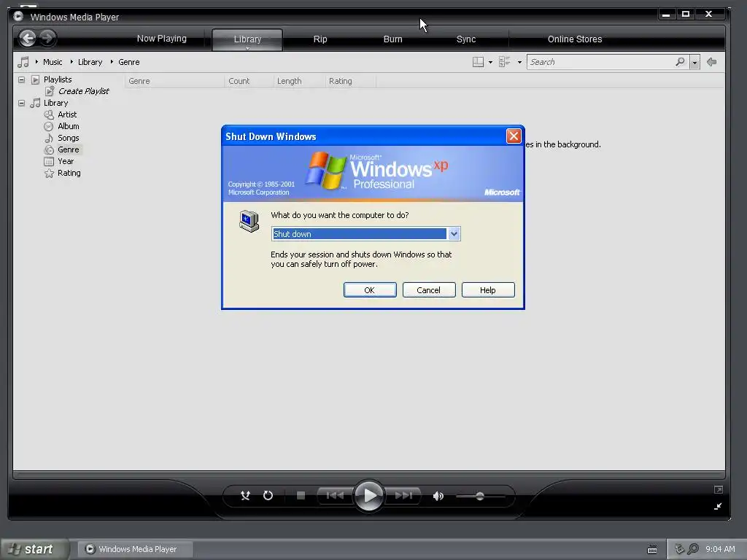Go back with the Back arrow button
Viewport: 747px width, 560px height.
tap(28, 38)
